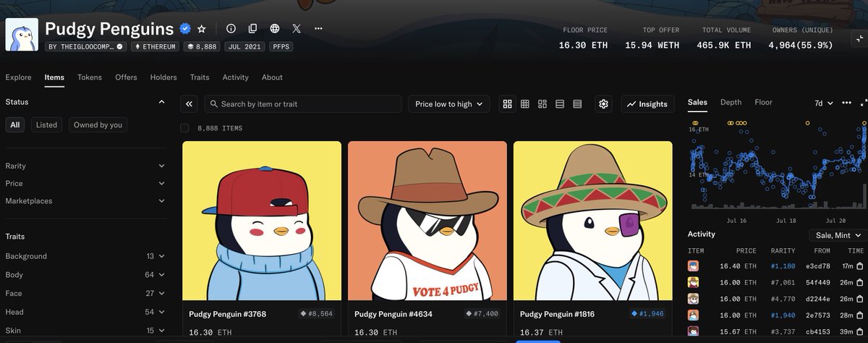Expand the Rarity filter

pyautogui.click(x=85, y=166)
